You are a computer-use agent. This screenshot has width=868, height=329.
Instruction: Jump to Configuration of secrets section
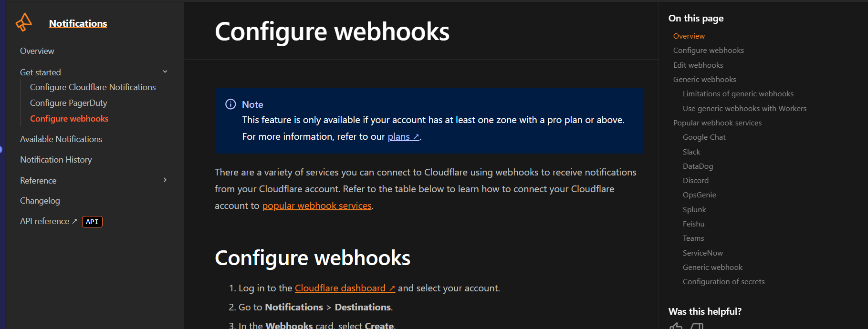click(x=723, y=282)
